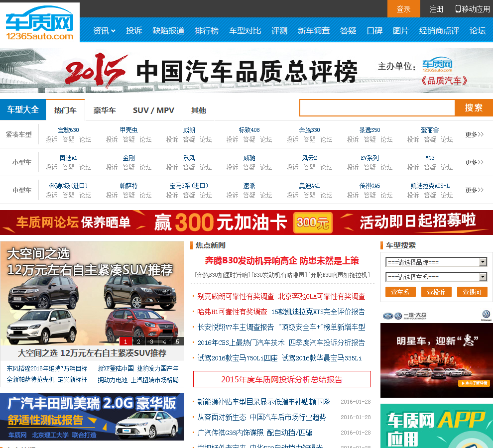Viewport: 493px width, 448px height.
Task: Click the 查提问 button
Action: point(472,292)
